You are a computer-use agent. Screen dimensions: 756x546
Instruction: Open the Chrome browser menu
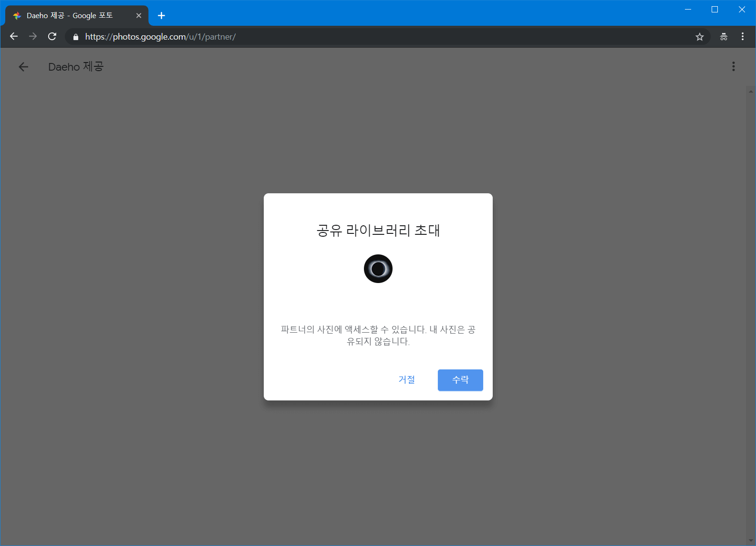(x=742, y=37)
